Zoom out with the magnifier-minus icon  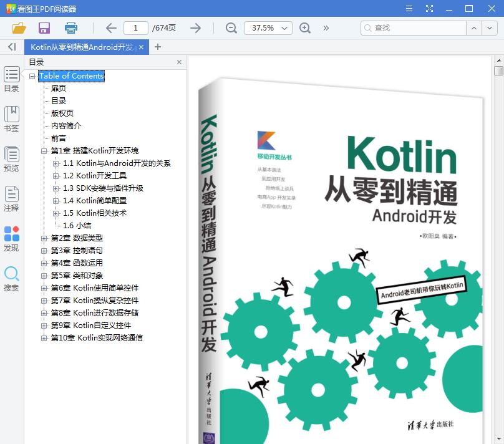(x=231, y=28)
